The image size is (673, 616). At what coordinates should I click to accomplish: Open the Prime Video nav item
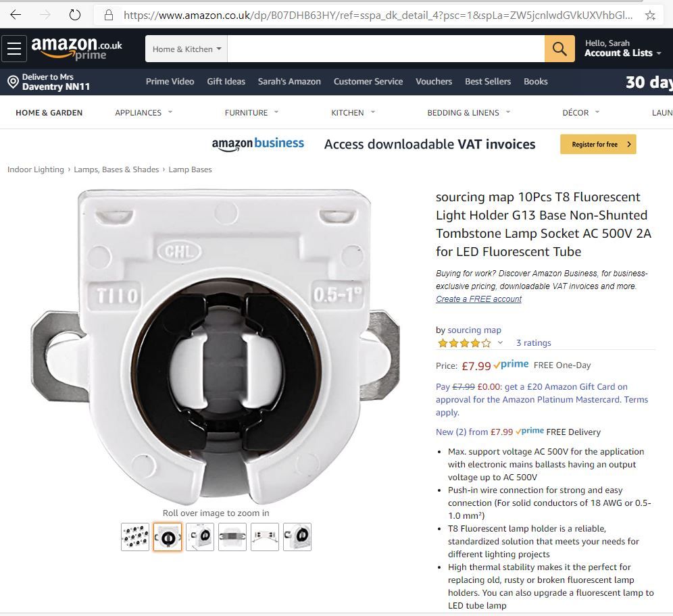[x=170, y=82]
